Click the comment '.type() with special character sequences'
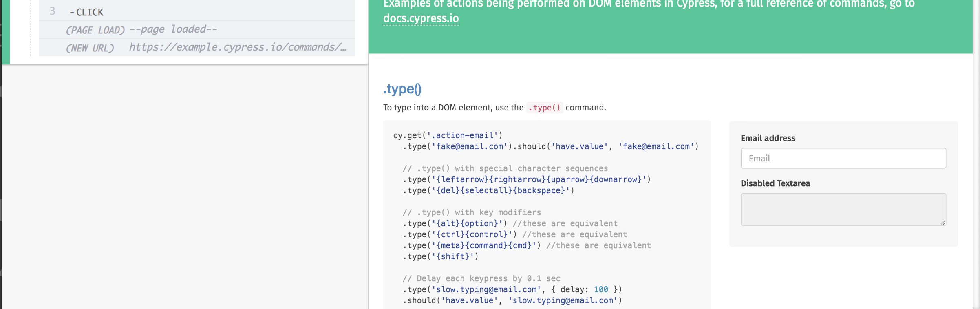Screen dimensions: 980x309 [x=505, y=168]
